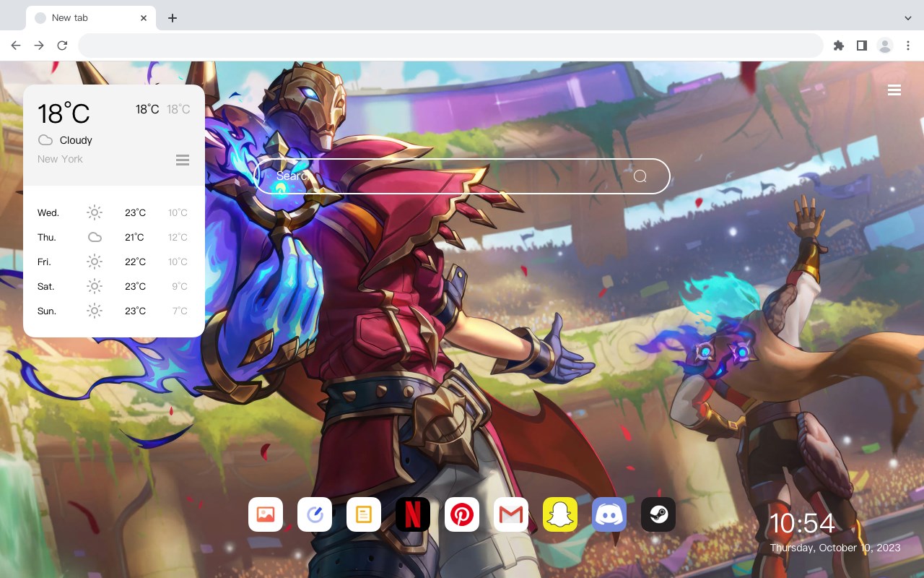Click Thursday's cloud forecast icon
The width and height of the screenshot is (924, 578).
tap(95, 237)
